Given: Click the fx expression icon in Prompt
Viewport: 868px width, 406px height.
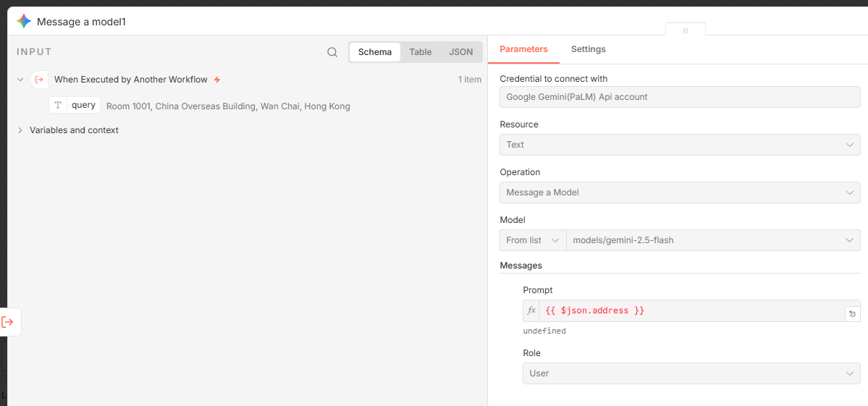Looking at the screenshot, I should coord(531,310).
